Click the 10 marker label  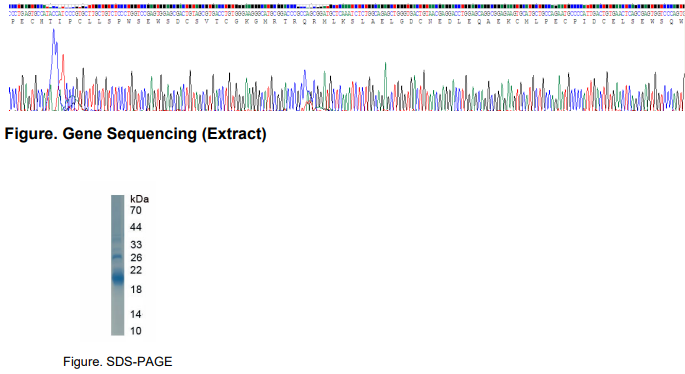click(x=136, y=331)
